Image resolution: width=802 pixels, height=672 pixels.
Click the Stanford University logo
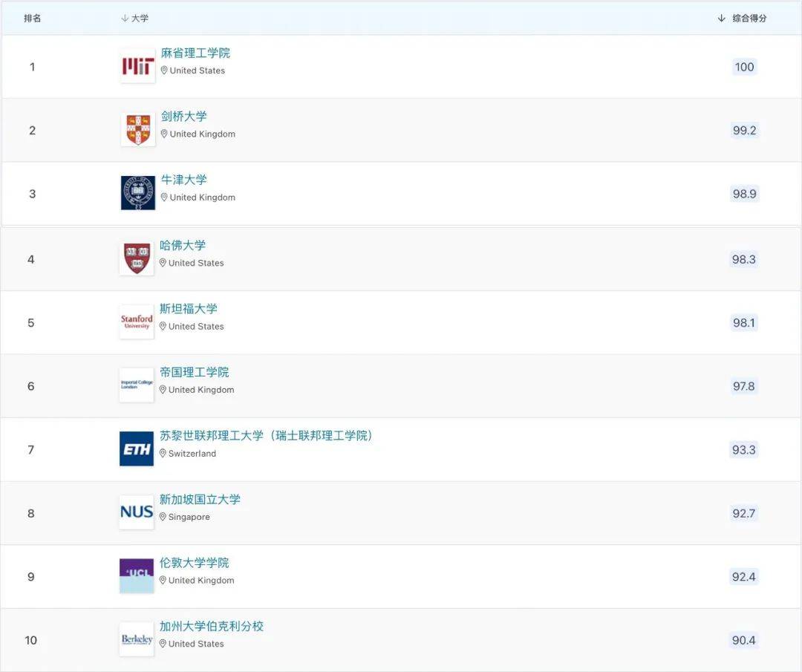pyautogui.click(x=137, y=322)
